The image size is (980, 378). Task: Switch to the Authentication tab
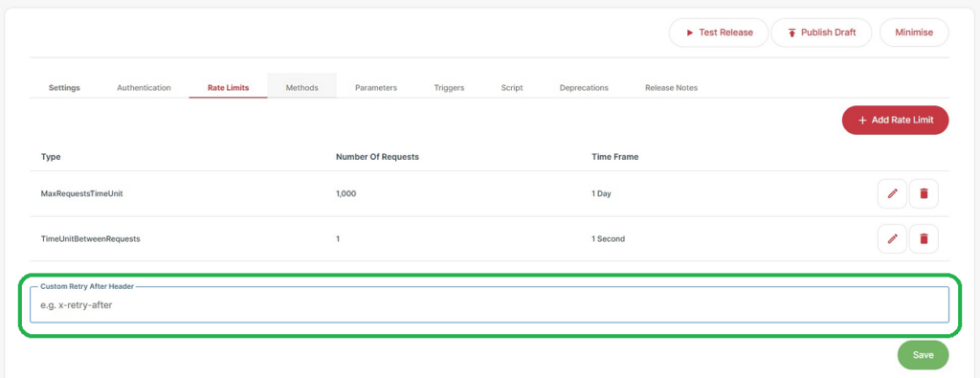pos(144,87)
